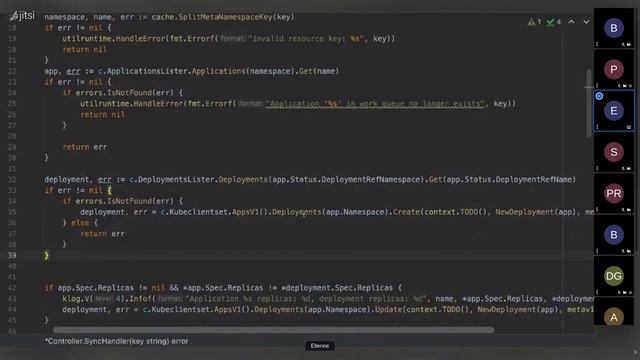
Task: Go to next highlighted problem arrow
Action: [586, 22]
